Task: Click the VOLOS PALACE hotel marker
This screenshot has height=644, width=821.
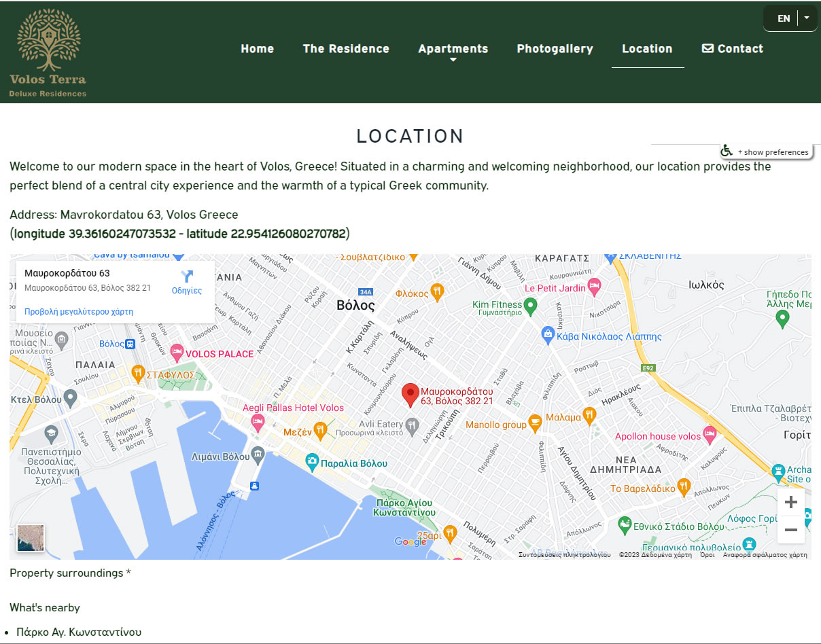Action: tap(177, 353)
